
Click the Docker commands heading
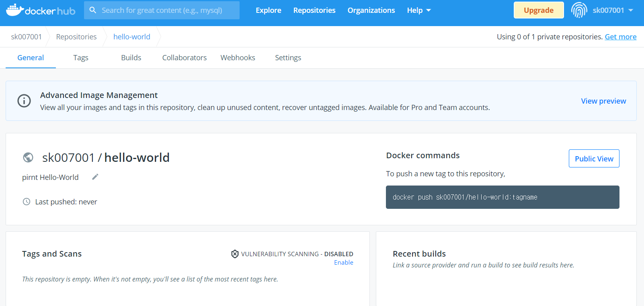(x=423, y=155)
